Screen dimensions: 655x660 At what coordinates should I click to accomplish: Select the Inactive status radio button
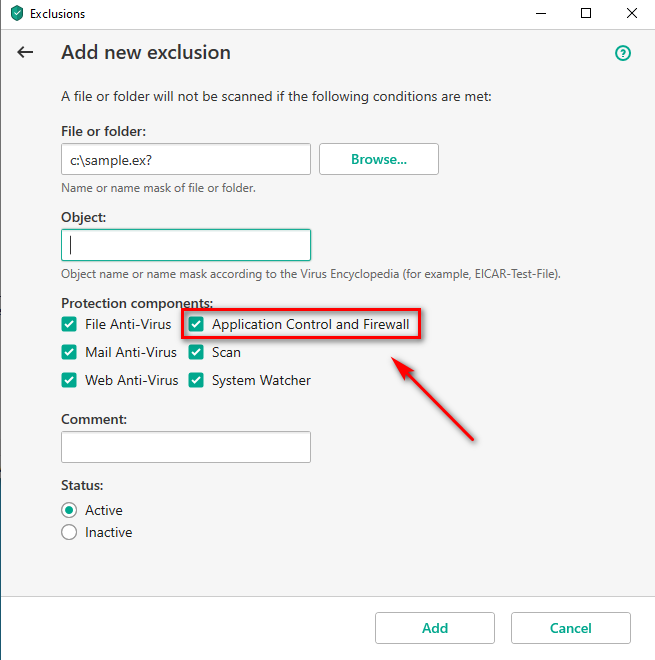69,532
